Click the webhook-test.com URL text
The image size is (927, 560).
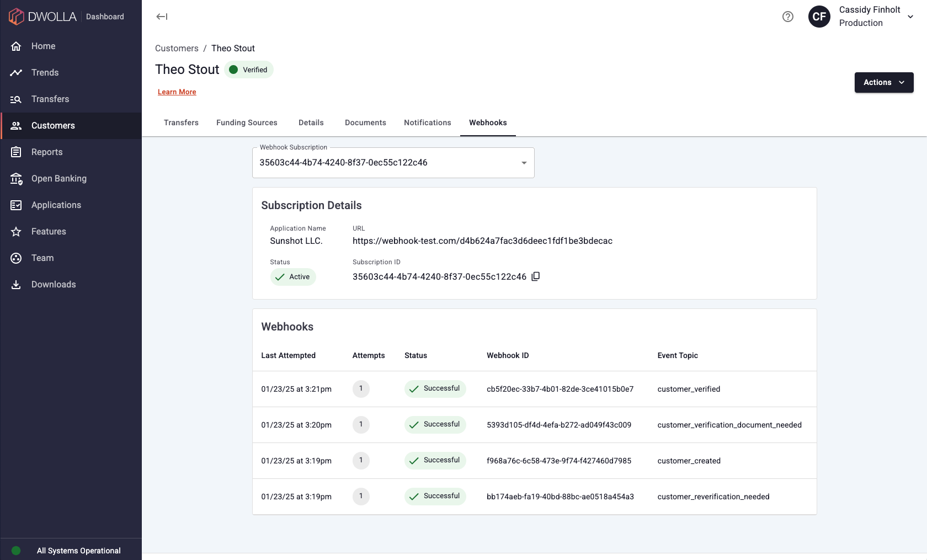(483, 241)
